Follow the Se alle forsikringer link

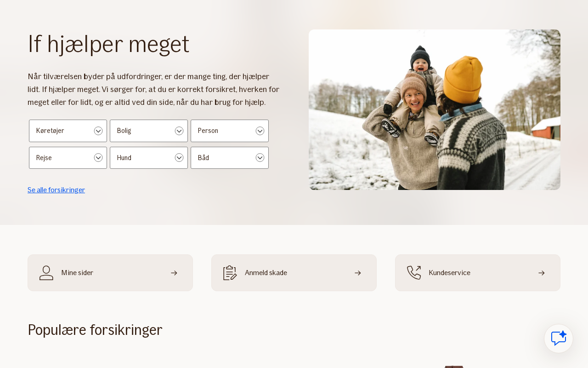tap(56, 190)
